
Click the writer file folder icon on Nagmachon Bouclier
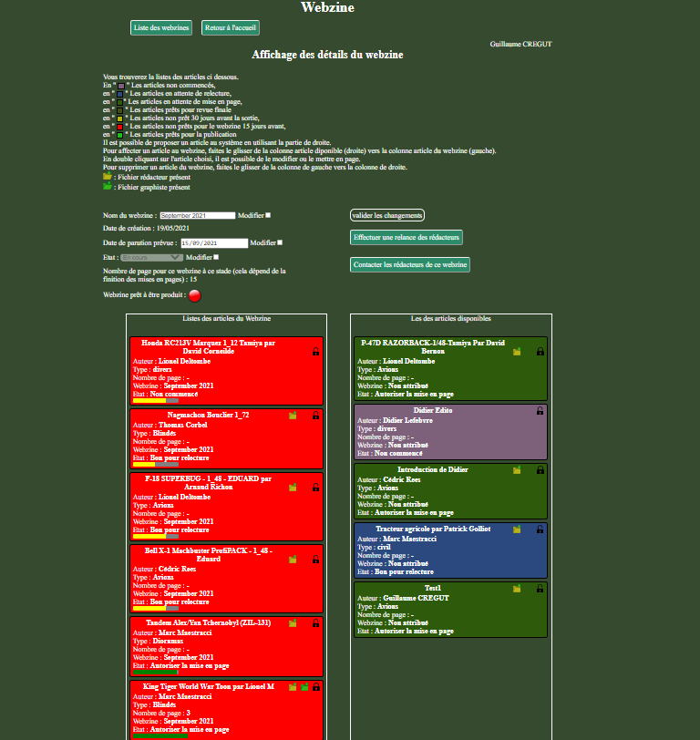tap(293, 416)
